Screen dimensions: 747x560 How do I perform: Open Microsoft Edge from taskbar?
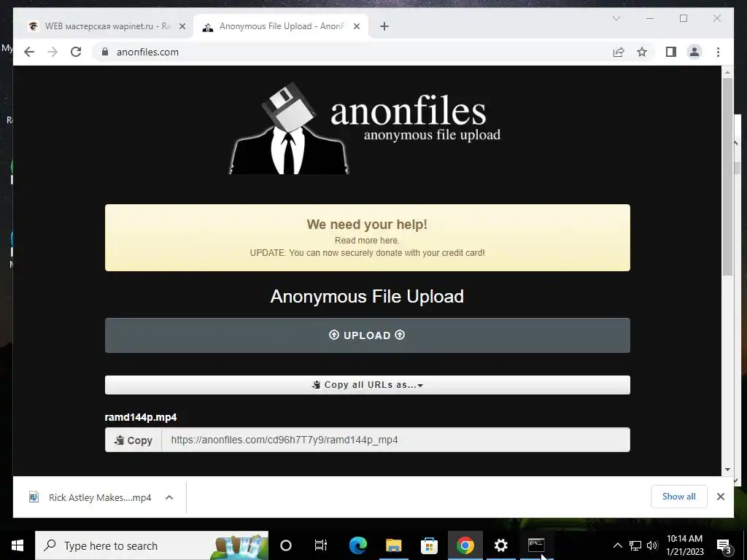point(357,545)
